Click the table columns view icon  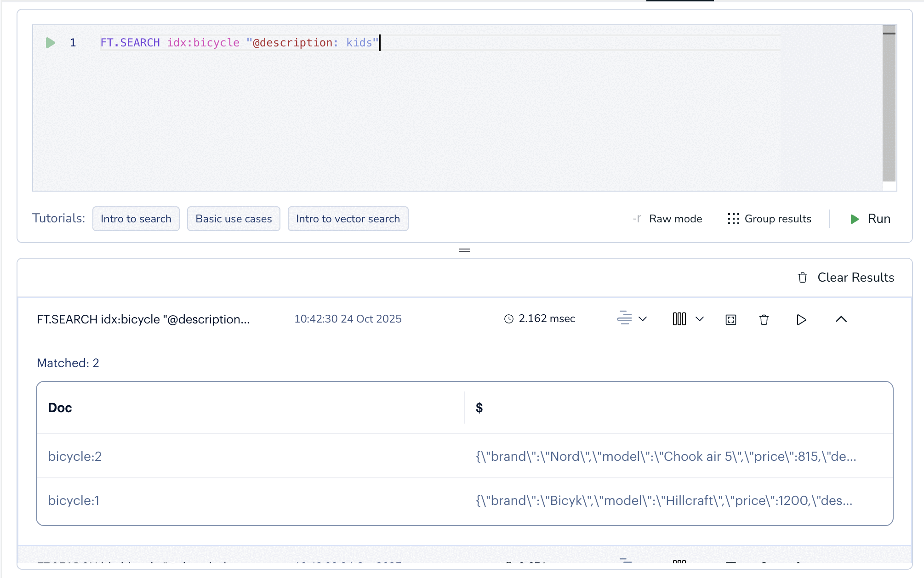coord(679,319)
